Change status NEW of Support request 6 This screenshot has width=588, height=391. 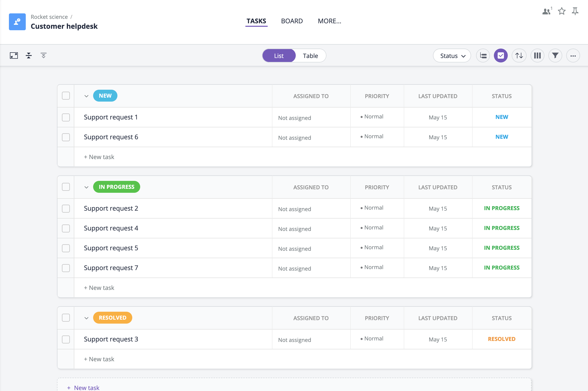pyautogui.click(x=502, y=137)
